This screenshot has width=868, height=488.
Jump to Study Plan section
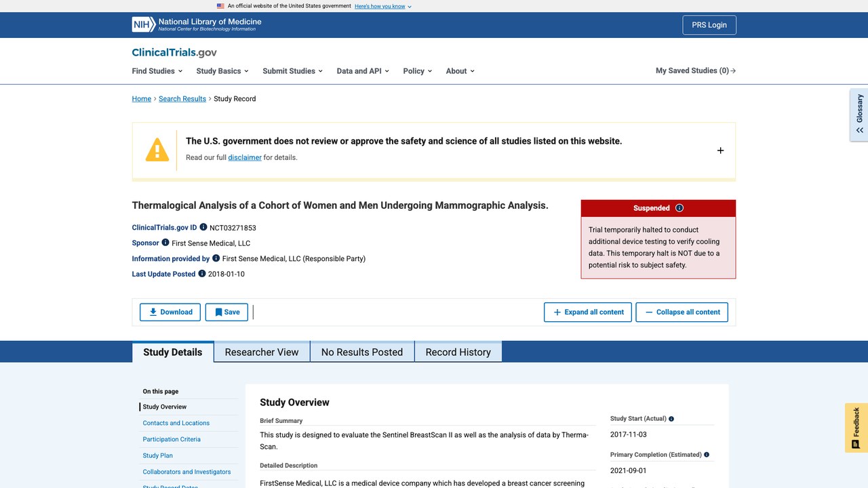158,455
